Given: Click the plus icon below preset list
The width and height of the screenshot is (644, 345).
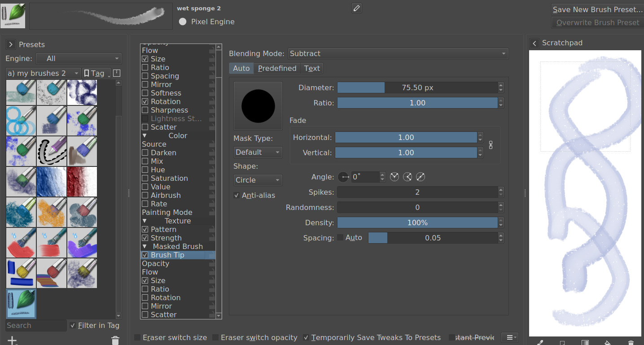Looking at the screenshot, I should pos(12,341).
